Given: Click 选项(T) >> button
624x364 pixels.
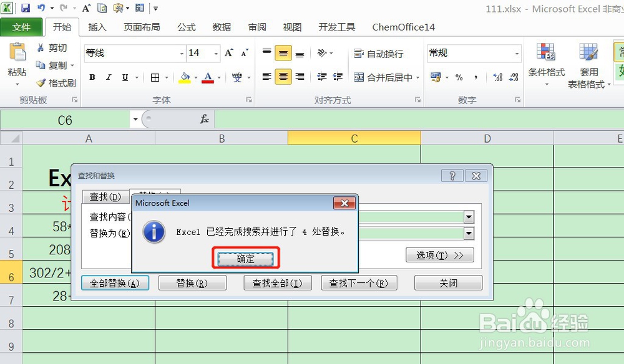Looking at the screenshot, I should (x=440, y=255).
